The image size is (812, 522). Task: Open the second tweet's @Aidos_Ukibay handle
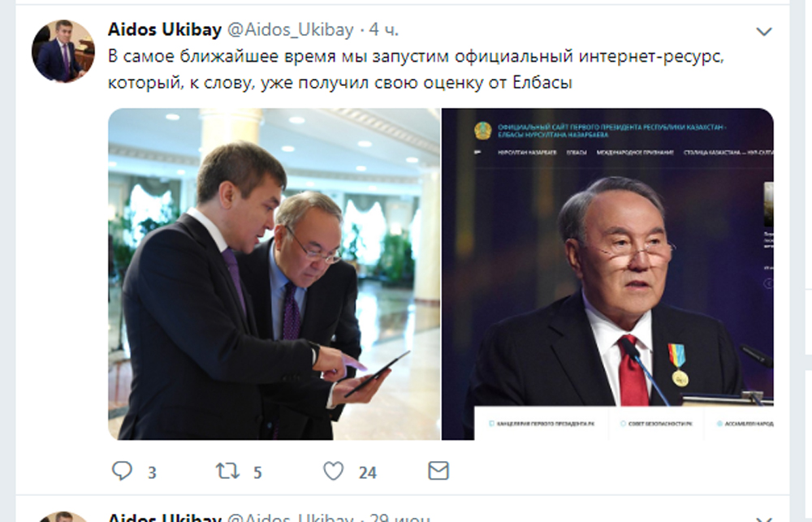click(x=291, y=517)
